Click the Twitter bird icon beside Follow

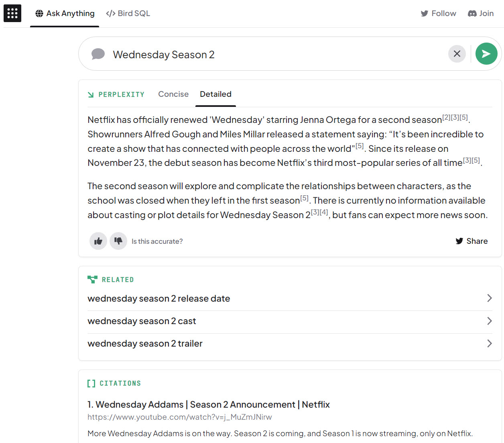point(425,14)
